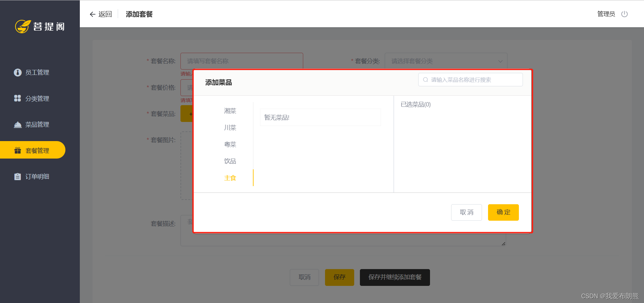The width and height of the screenshot is (644, 303).
Task: Switch to the 粤菜 category
Action: point(230,144)
